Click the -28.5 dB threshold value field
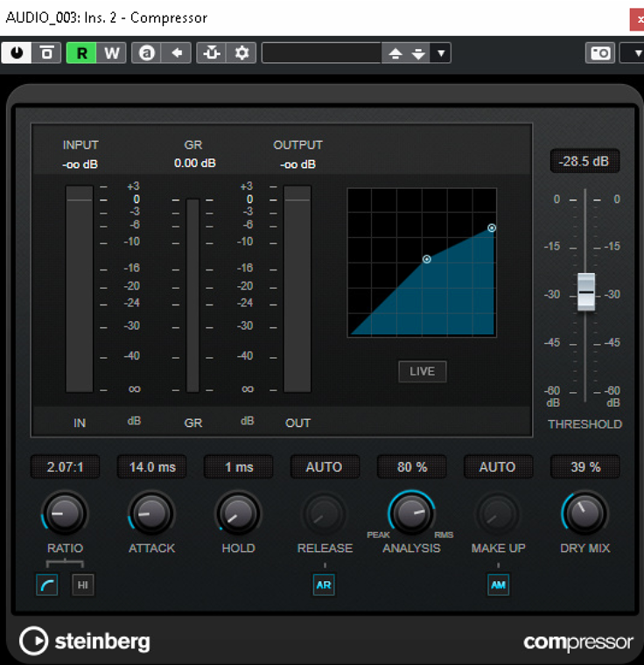Image resolution: width=644 pixels, height=665 pixels. point(584,161)
